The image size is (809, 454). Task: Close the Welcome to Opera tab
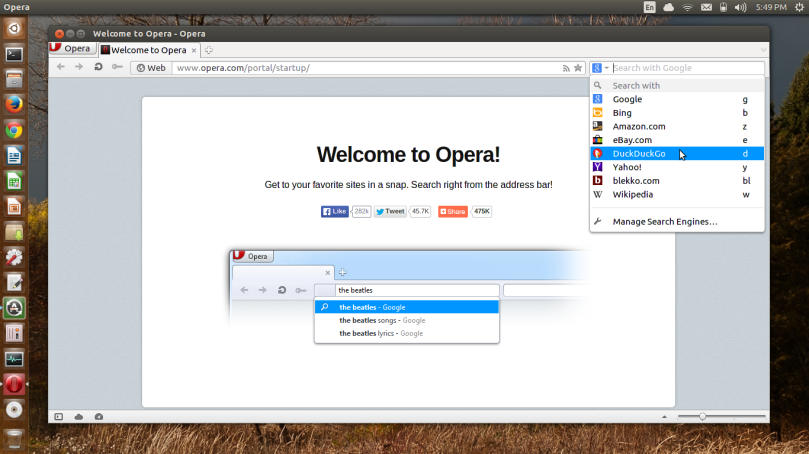click(194, 50)
